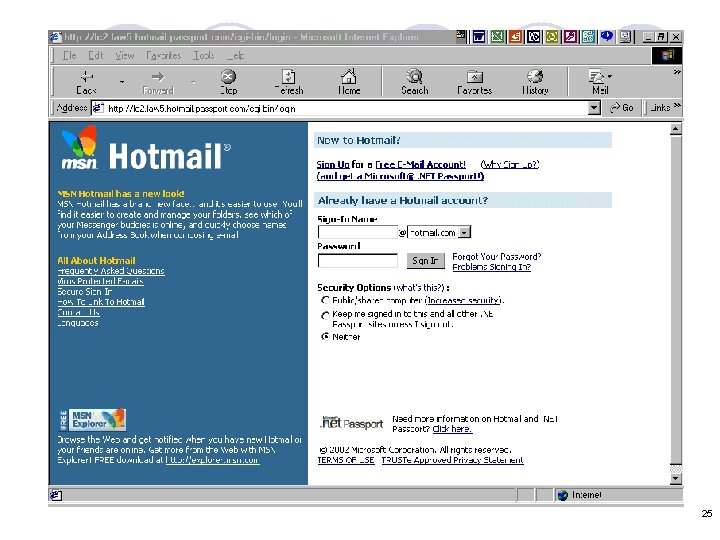Open the Problems Signing In? link

point(491,267)
